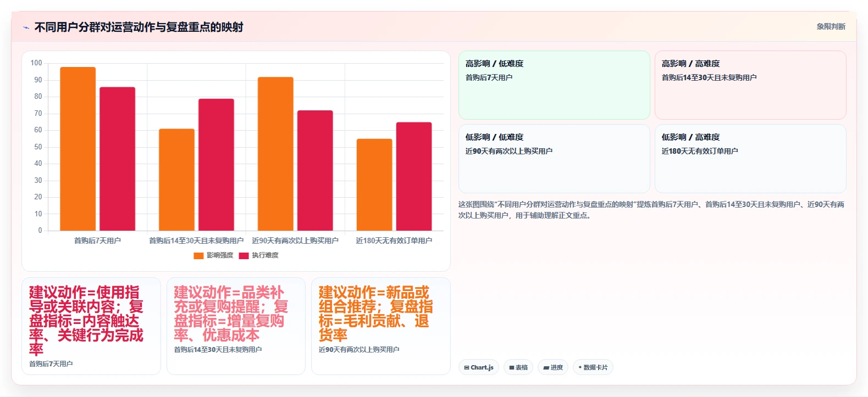Click the small icon beside the card title
The image size is (868, 397).
[x=26, y=27]
